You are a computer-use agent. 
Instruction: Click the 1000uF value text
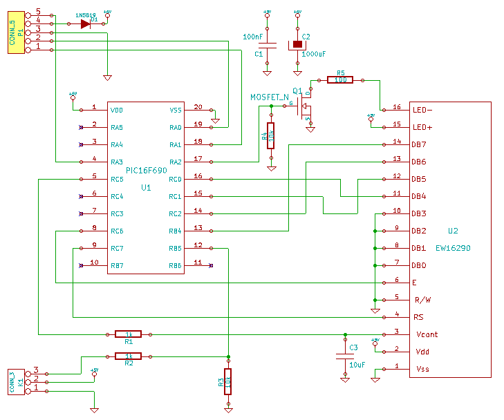313,54
